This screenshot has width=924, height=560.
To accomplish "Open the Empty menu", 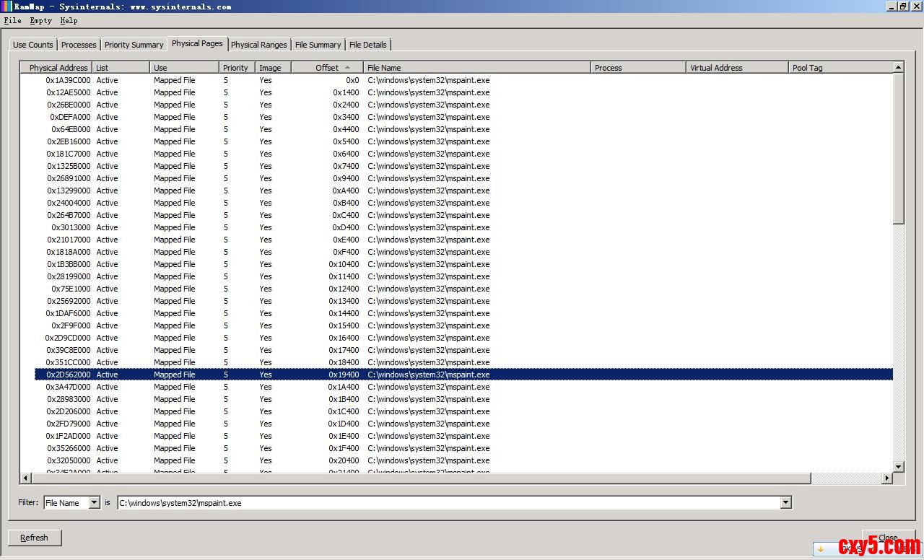I will point(40,21).
